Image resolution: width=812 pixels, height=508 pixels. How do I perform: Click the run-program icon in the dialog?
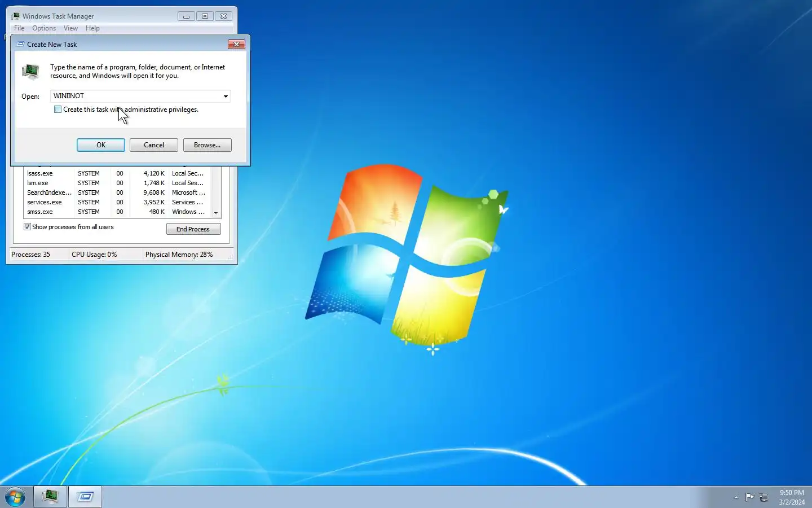(30, 71)
